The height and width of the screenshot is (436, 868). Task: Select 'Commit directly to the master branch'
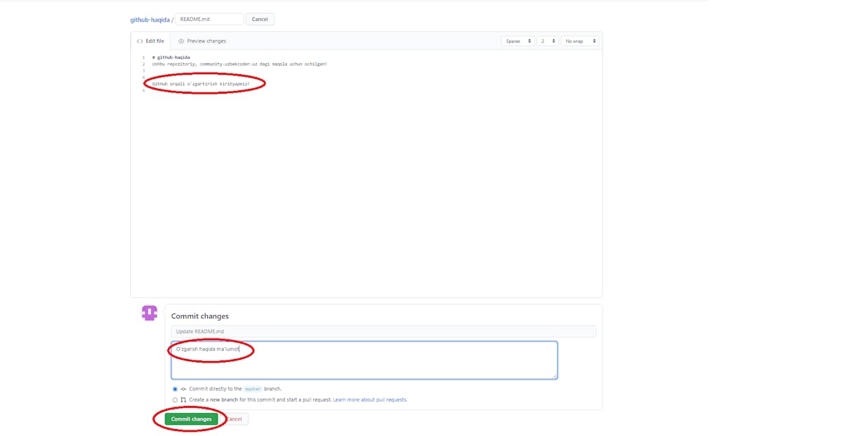(175, 389)
